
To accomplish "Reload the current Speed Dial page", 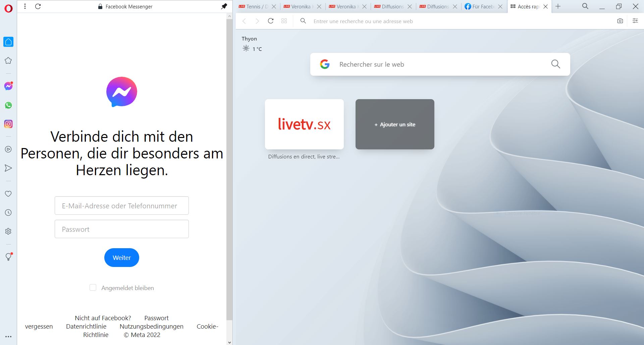I will click(x=271, y=21).
